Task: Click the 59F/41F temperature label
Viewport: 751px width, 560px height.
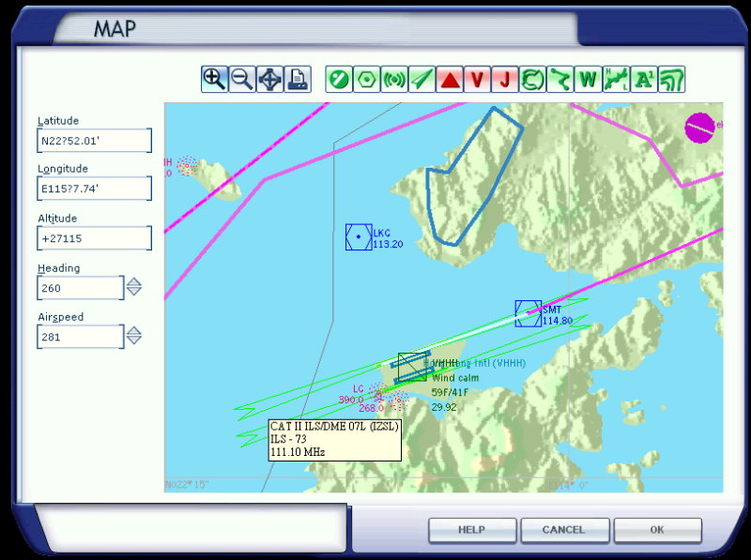Action: (450, 393)
